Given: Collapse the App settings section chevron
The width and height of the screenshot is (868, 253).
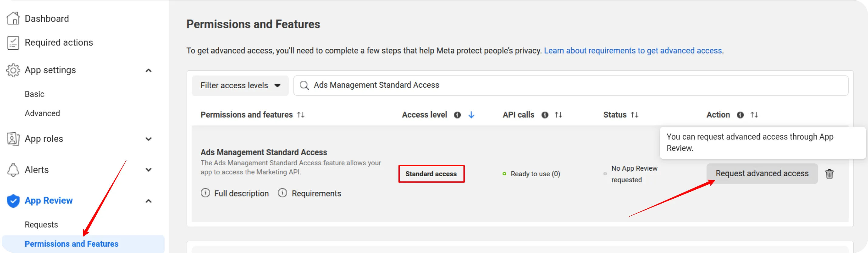Looking at the screenshot, I should tap(148, 70).
